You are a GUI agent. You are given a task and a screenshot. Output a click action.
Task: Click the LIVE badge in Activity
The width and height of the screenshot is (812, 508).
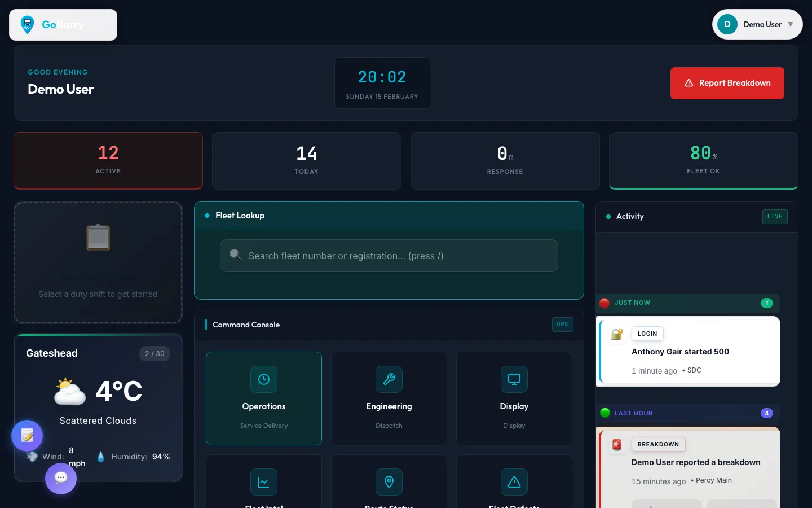click(x=775, y=217)
